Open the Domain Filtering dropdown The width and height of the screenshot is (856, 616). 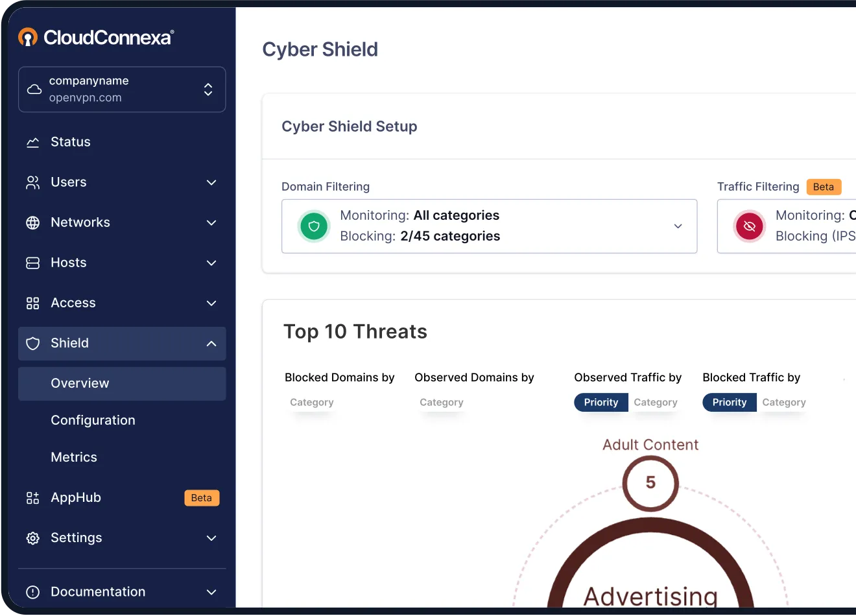pyautogui.click(x=490, y=226)
